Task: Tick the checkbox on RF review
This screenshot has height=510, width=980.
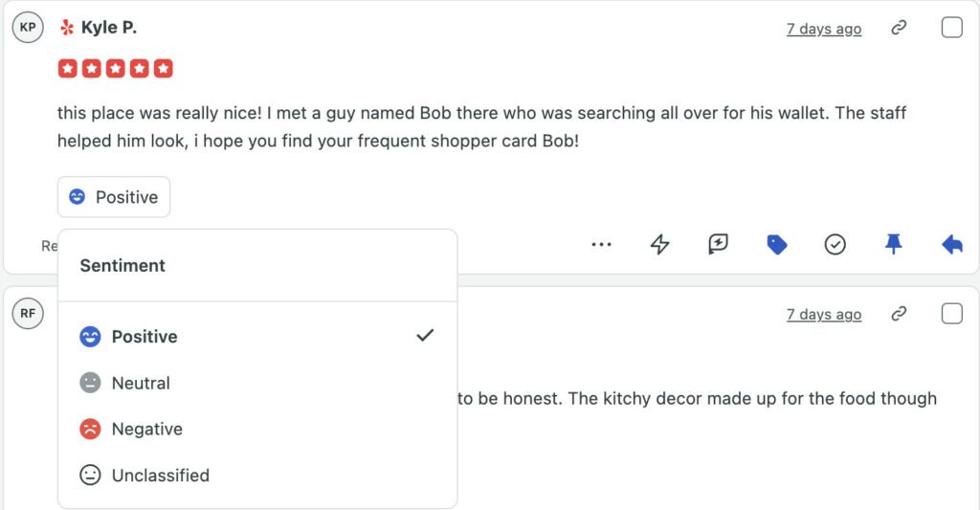Action: tap(952, 313)
